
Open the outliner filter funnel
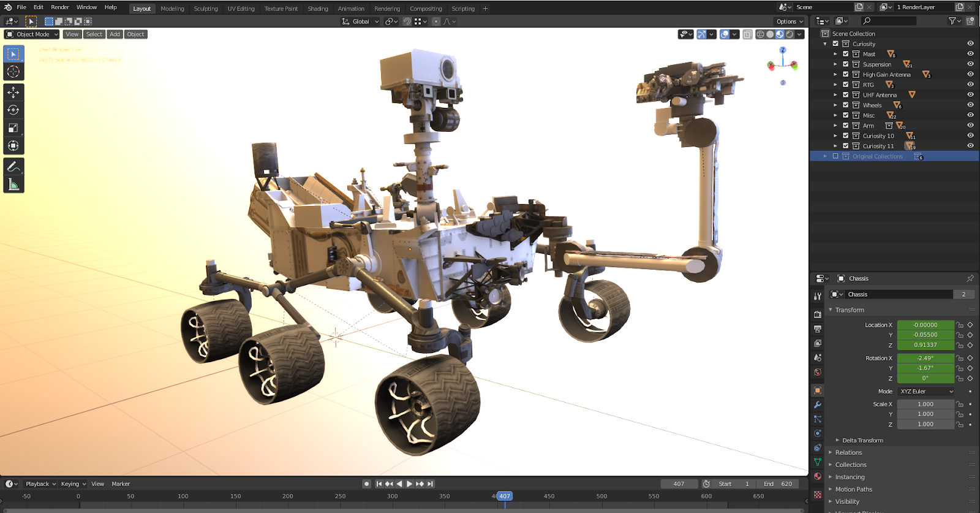pyautogui.click(x=953, y=21)
